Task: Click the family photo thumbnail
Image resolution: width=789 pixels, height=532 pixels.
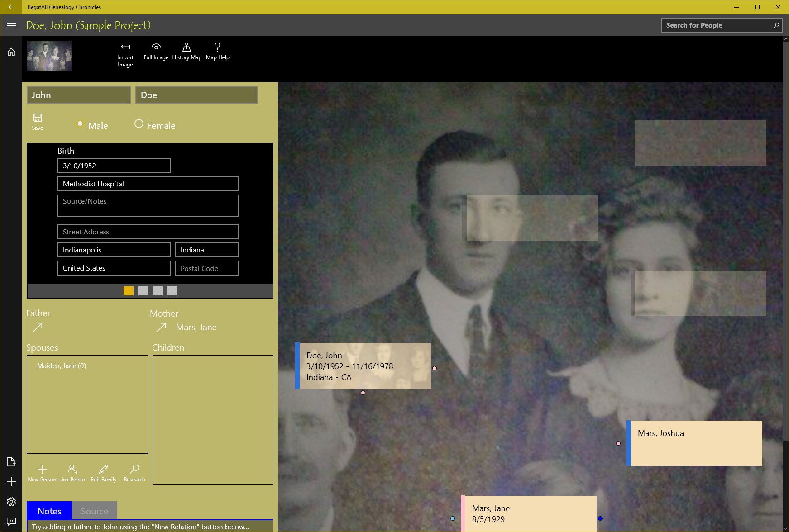Action: click(x=49, y=56)
